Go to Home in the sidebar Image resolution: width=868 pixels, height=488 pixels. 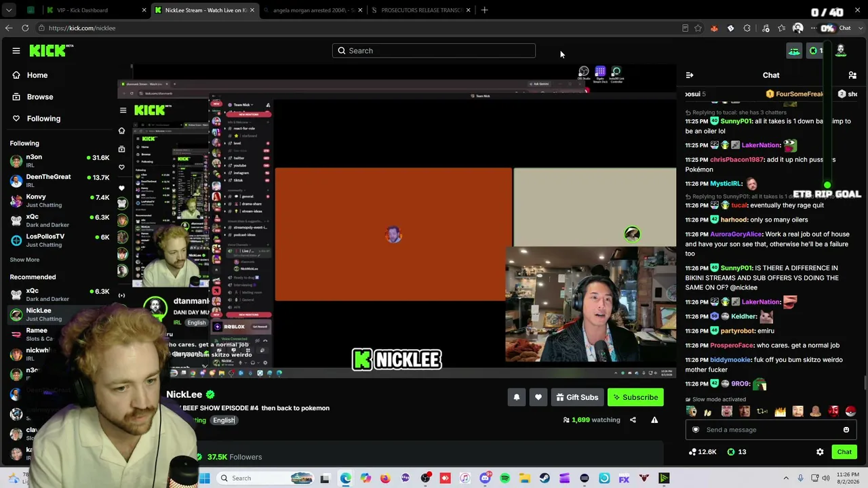pyautogui.click(x=37, y=75)
